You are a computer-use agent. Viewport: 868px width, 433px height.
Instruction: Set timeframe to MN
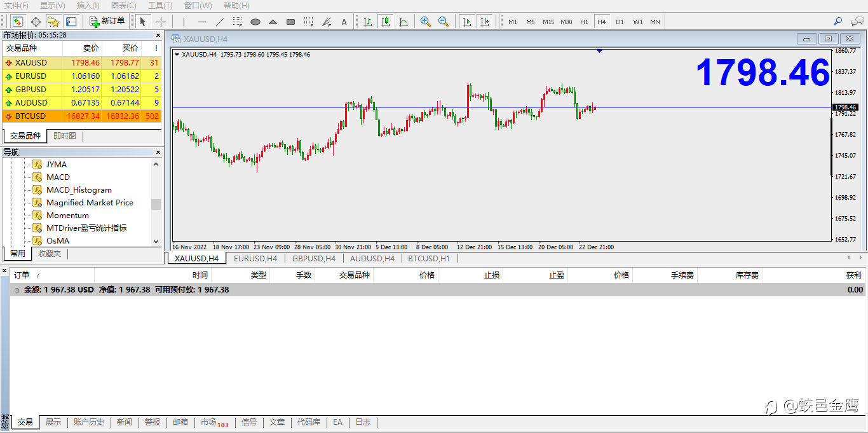pyautogui.click(x=655, y=22)
